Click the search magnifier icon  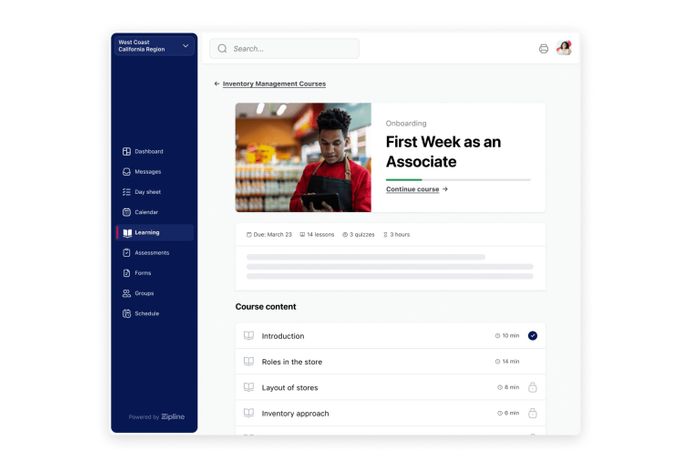click(222, 49)
